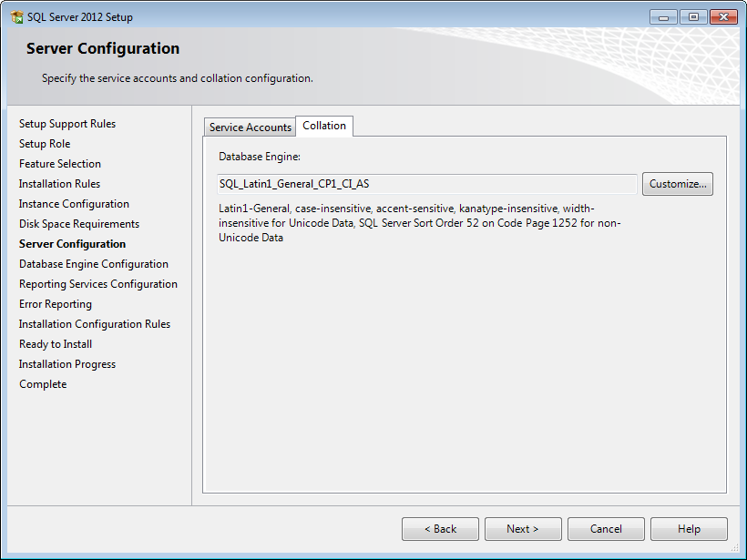Click Feature Selection in the step list
747x560 pixels.
pos(60,164)
